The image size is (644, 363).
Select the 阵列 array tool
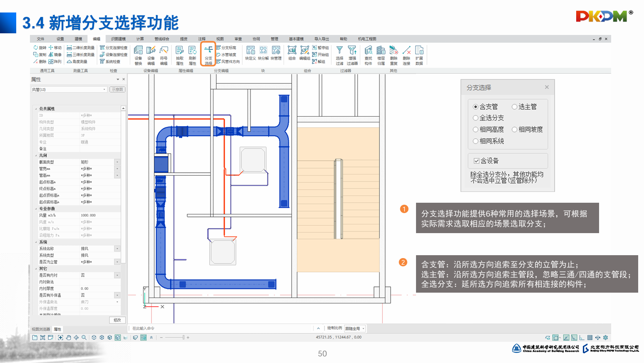tap(55, 62)
